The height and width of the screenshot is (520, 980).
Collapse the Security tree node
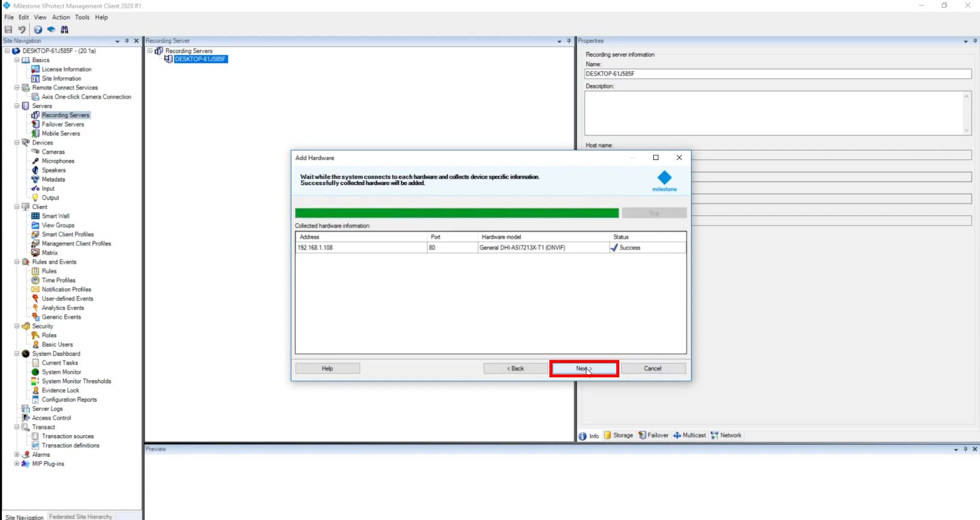click(x=17, y=326)
